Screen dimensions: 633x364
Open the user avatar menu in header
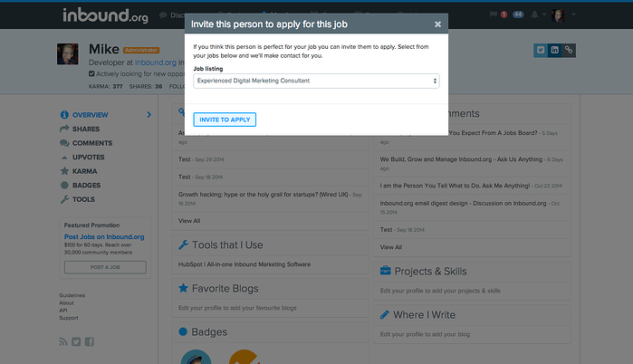pos(558,14)
